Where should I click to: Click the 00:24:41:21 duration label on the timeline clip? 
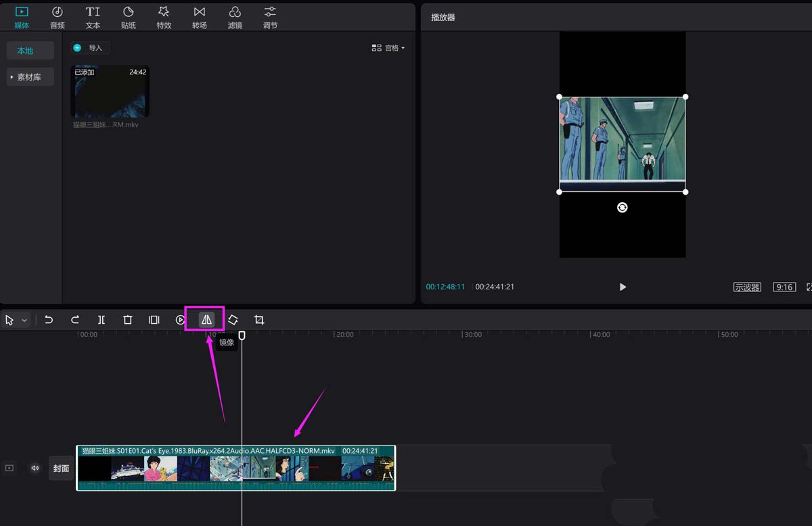(360, 451)
